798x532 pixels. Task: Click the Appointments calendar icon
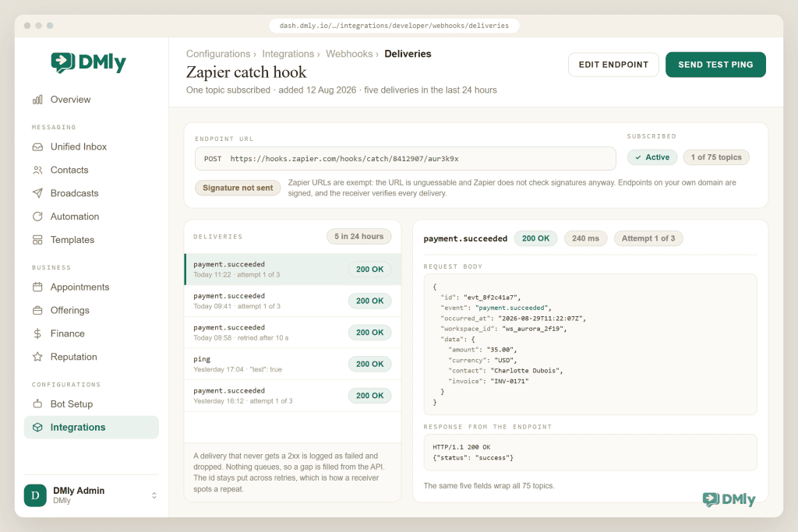tap(37, 287)
